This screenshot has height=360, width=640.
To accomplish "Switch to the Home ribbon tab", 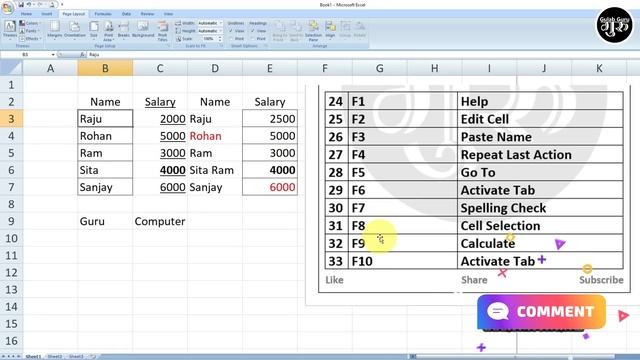I will 27,14.
